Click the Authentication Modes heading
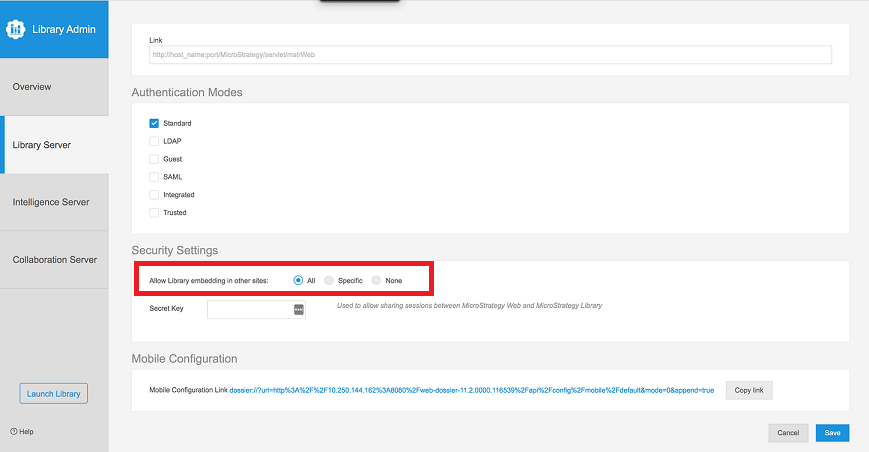This screenshot has width=869, height=452. point(187,93)
